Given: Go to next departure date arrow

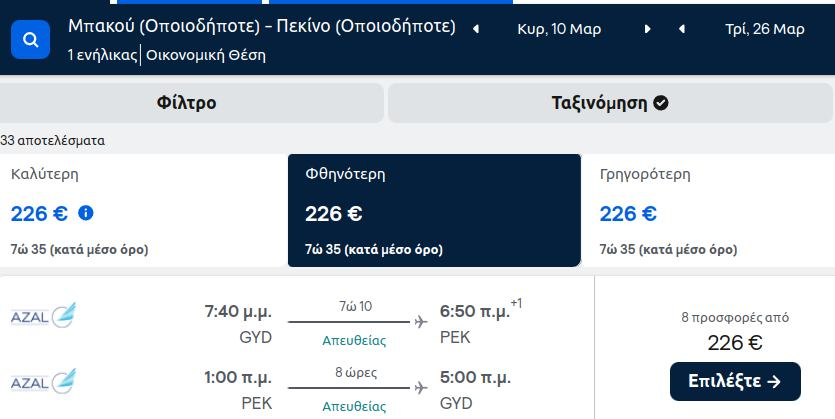Looking at the screenshot, I should (x=648, y=29).
